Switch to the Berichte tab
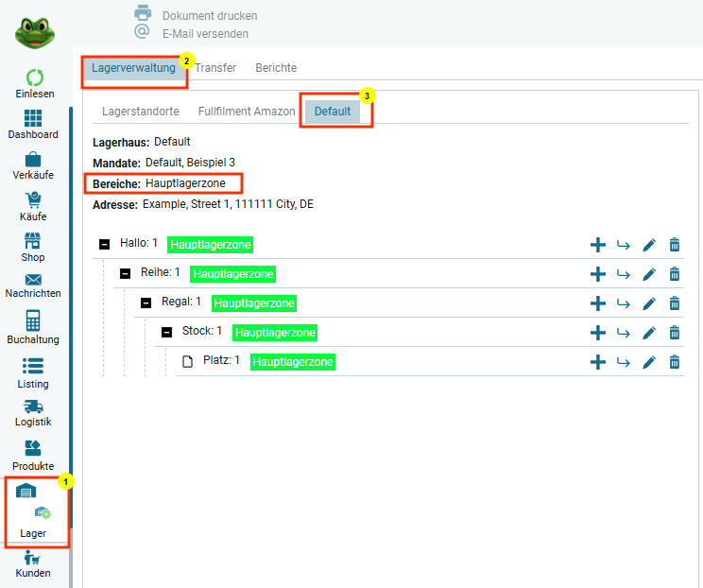Viewport: 703px width, 588px height. [x=276, y=68]
